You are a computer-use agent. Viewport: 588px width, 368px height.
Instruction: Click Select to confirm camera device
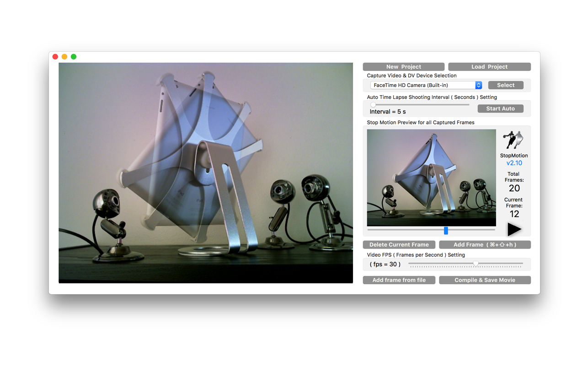(x=506, y=85)
